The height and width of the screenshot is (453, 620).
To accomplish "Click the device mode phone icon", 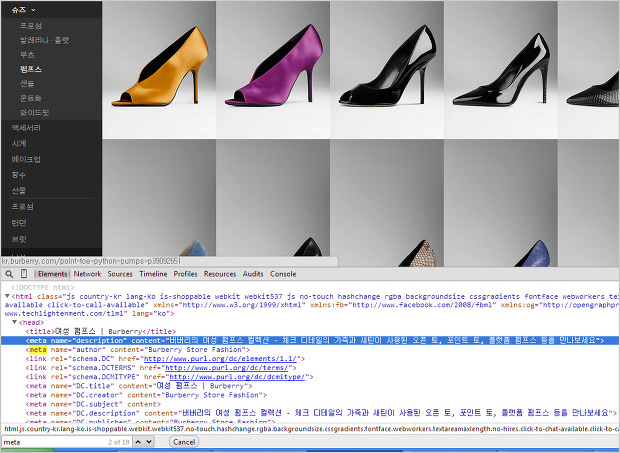I will (x=25, y=273).
